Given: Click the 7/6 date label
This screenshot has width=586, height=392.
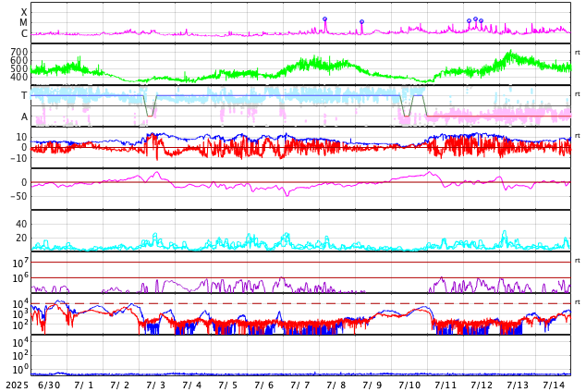Looking at the screenshot, I should [263, 386].
